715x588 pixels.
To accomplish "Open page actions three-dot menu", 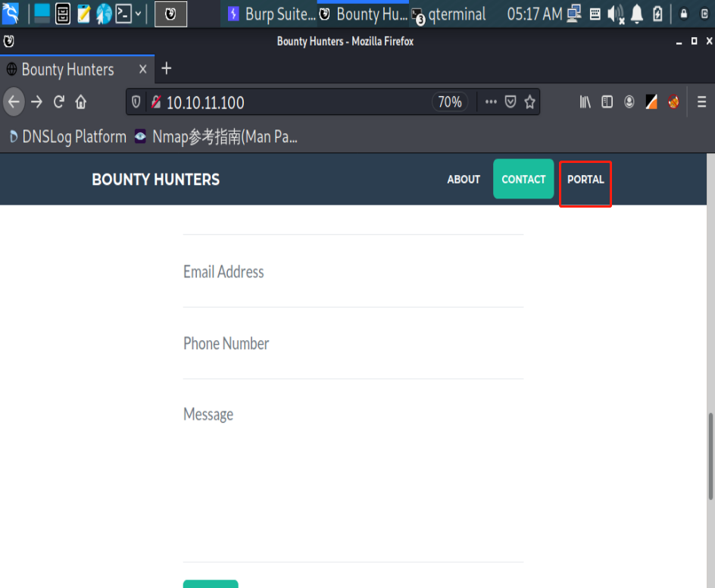I will click(491, 102).
